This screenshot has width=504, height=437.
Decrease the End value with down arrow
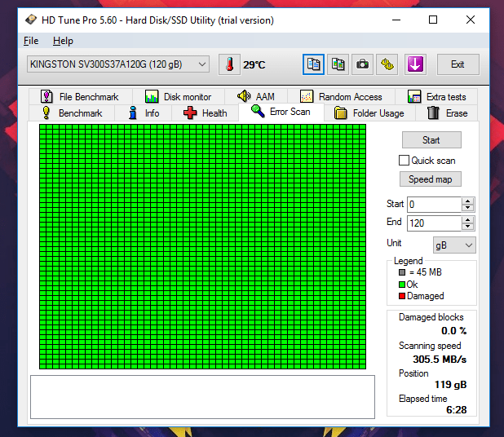coord(467,226)
